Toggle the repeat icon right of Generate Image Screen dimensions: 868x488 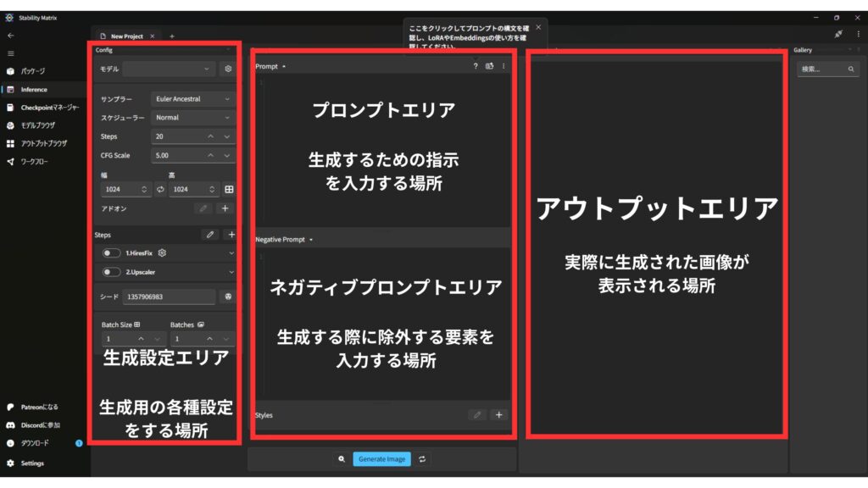pyautogui.click(x=421, y=459)
